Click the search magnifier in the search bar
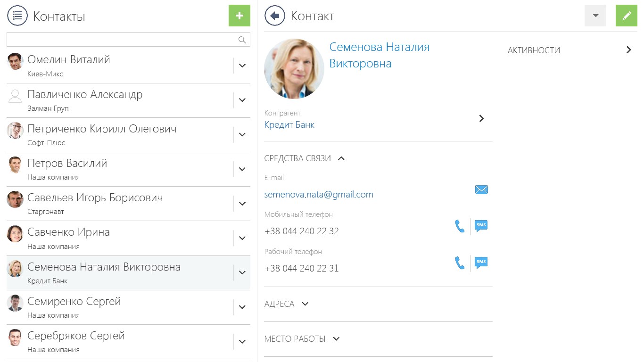This screenshot has height=362, width=644. [x=242, y=39]
